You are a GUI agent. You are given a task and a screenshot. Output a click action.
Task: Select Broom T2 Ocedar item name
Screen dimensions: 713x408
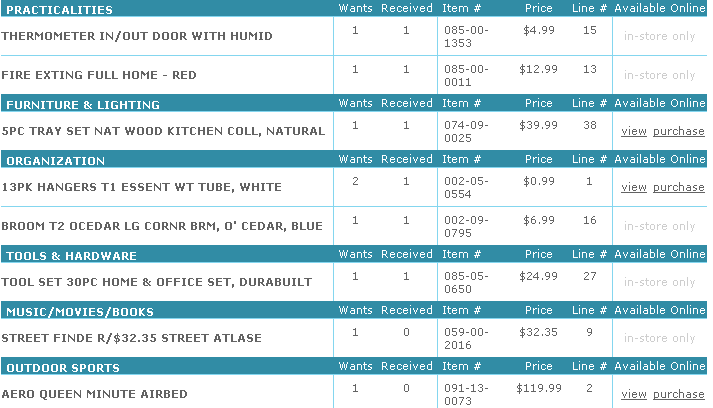[162, 226]
